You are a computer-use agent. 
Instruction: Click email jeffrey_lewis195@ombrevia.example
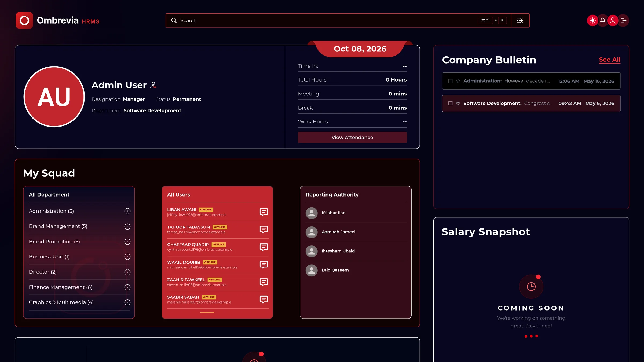(x=197, y=215)
